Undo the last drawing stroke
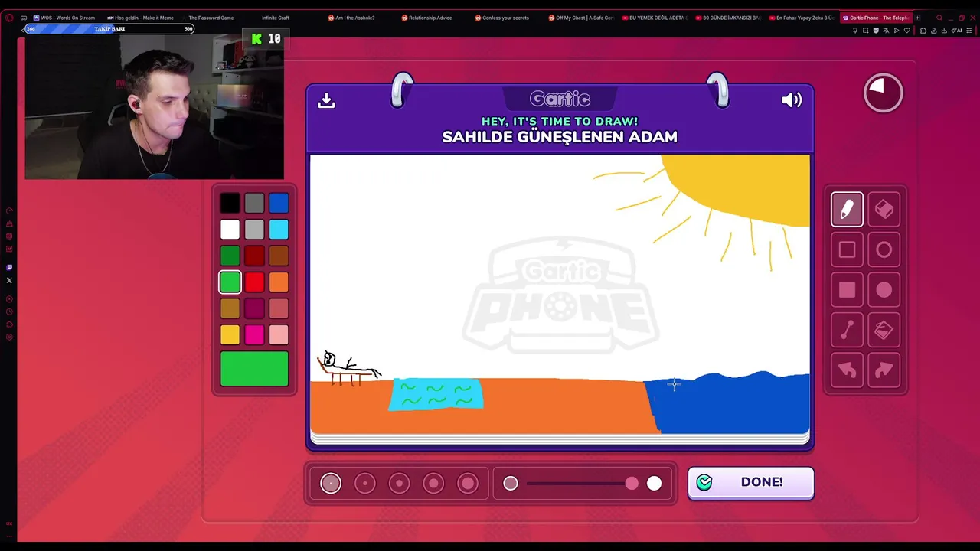 847,370
